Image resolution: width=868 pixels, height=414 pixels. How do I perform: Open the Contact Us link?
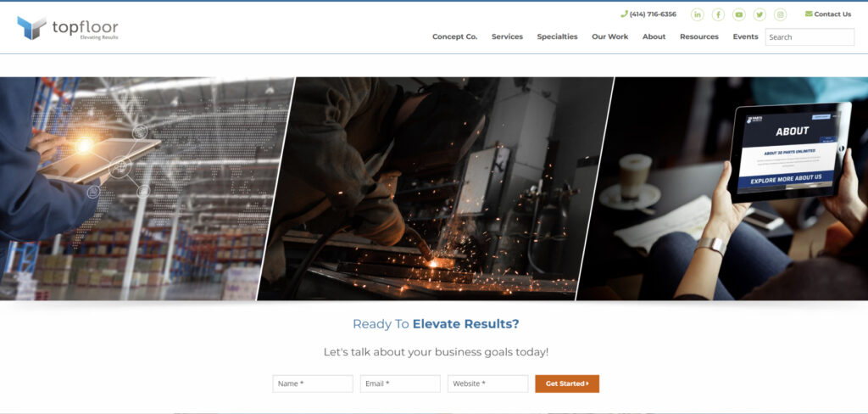(x=828, y=14)
